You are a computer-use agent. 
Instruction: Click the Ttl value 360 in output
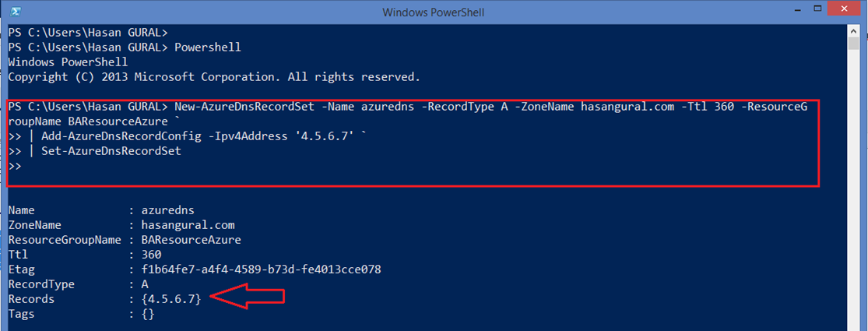[x=151, y=255]
